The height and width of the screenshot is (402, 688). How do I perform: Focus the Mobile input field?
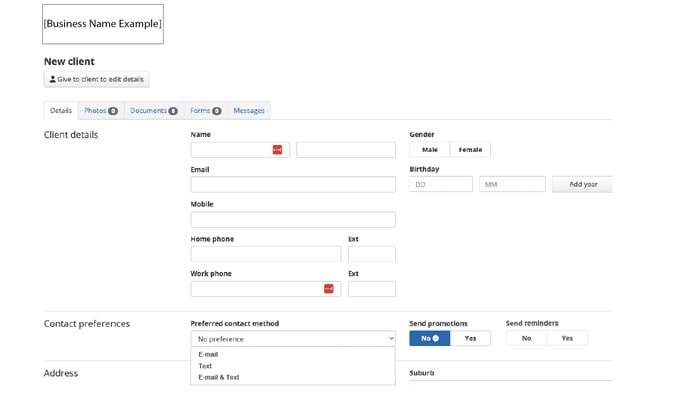click(293, 219)
